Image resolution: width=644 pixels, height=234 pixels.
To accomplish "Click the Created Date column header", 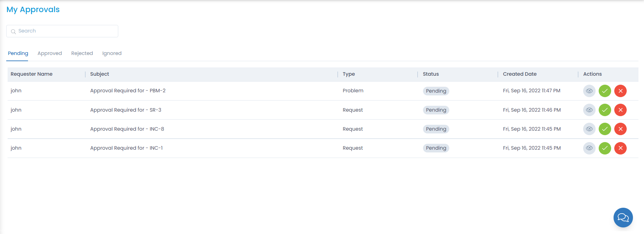I will click(519, 74).
